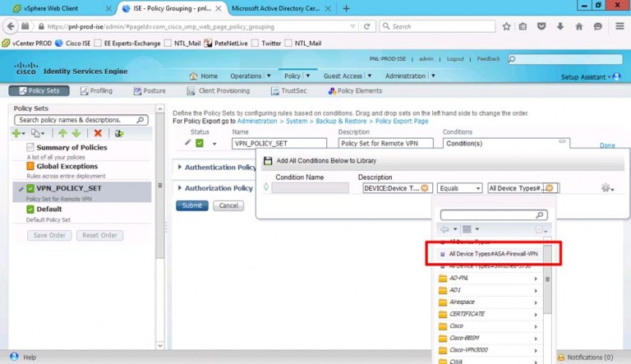
Task: Open the Firefox downloads arrow icon
Action: 560,26
